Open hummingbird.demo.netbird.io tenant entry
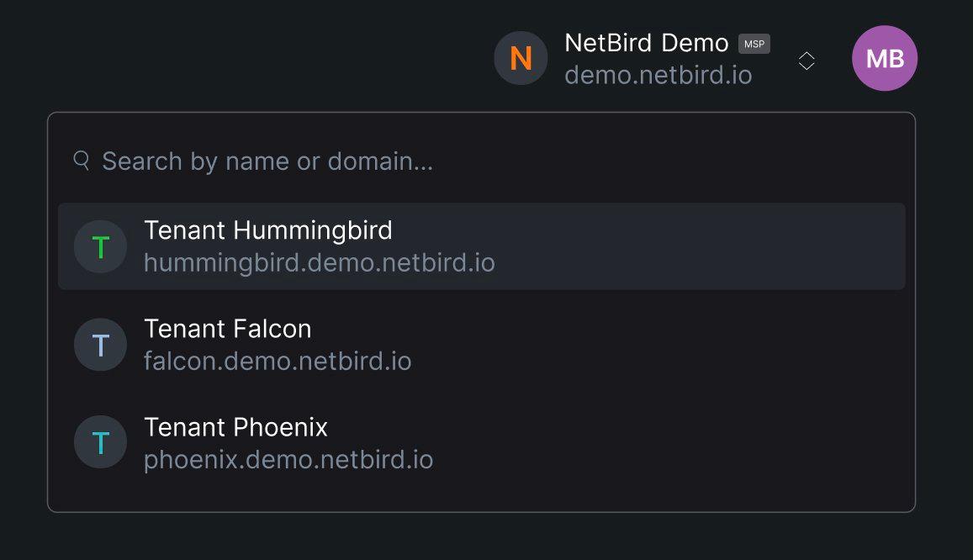Image resolution: width=973 pixels, height=560 pixels. (x=319, y=262)
